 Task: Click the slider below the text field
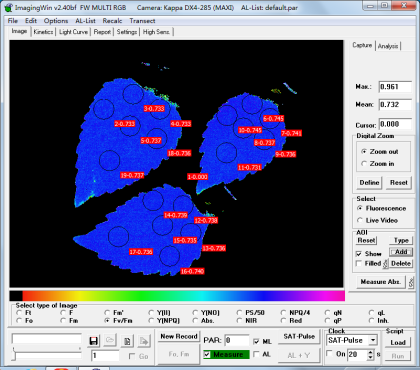[47, 353]
